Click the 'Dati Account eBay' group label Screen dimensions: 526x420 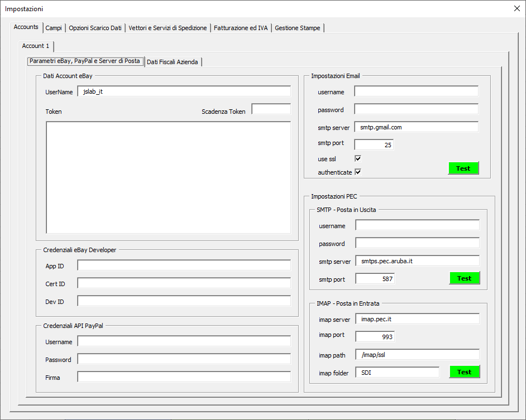[68, 76]
